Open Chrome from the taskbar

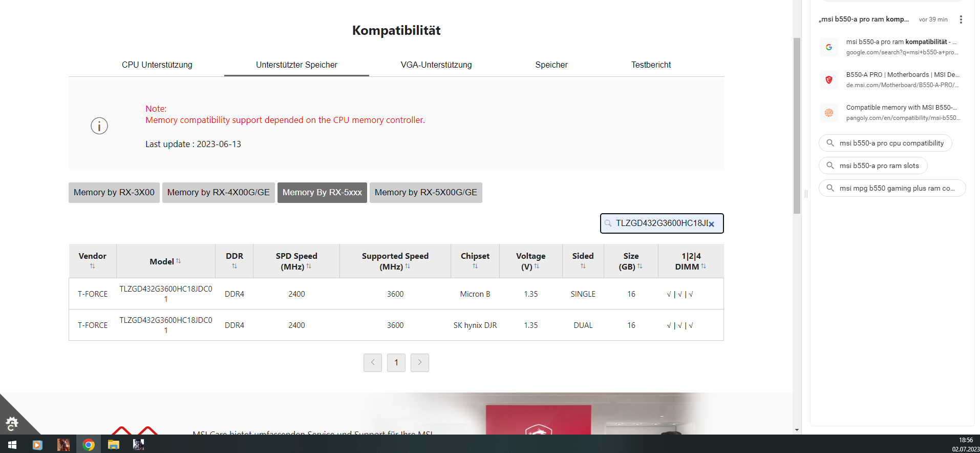coord(89,444)
